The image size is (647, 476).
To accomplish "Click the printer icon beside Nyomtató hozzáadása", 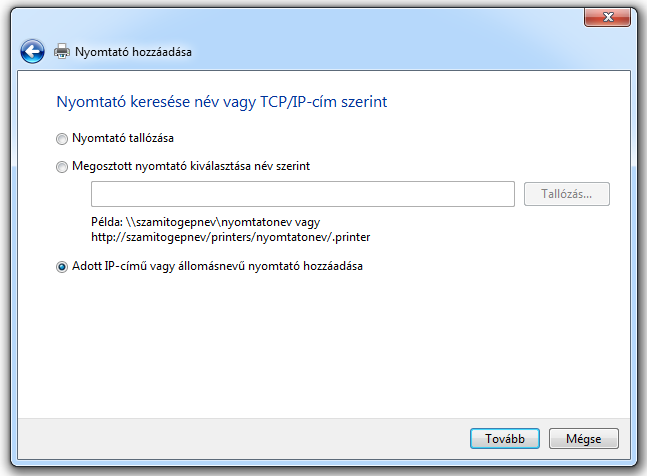I will tap(62, 52).
